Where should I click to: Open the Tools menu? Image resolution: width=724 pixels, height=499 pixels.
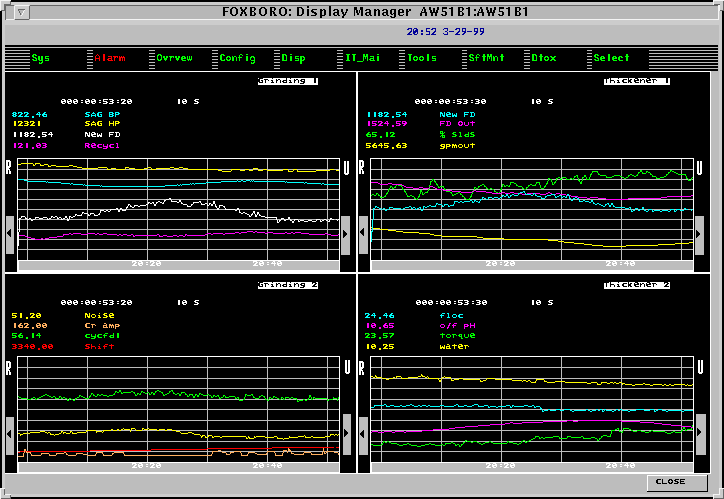click(x=422, y=58)
